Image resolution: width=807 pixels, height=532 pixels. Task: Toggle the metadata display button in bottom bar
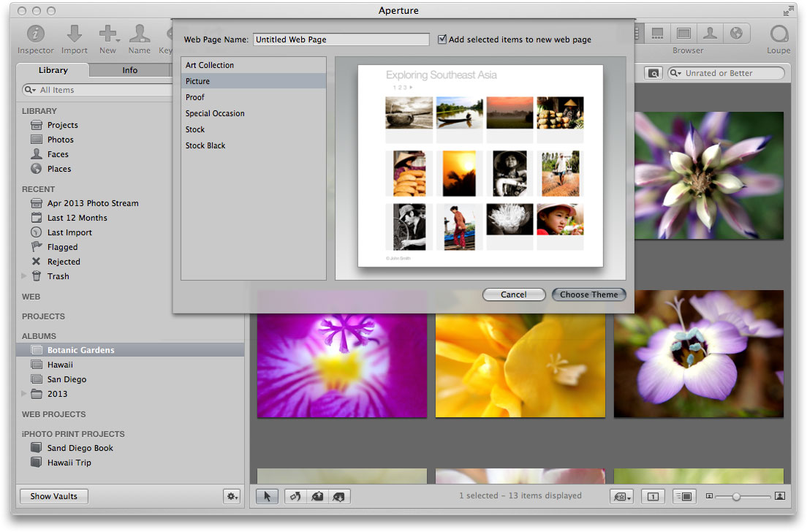click(x=683, y=497)
